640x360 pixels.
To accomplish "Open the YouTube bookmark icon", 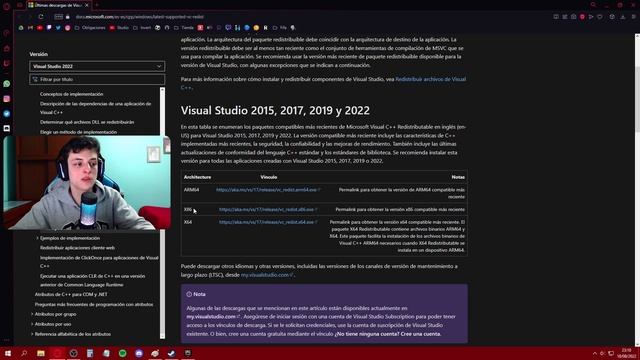I will (40, 28).
